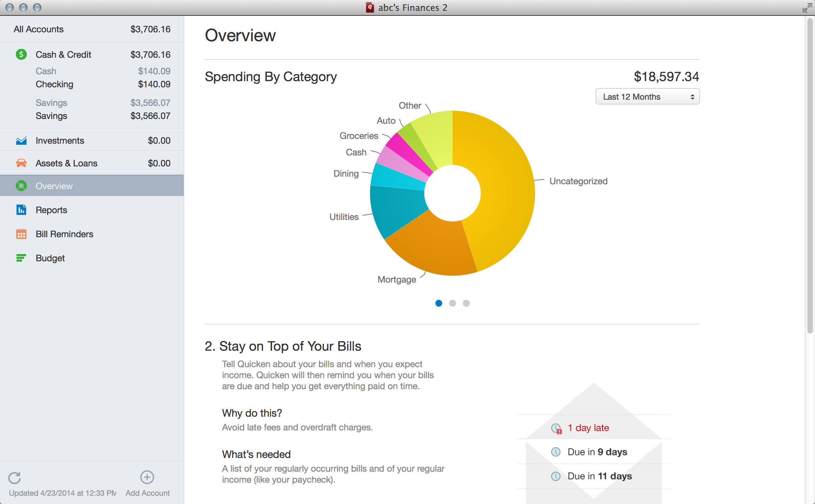
Task: Navigate to third overview carousel dot
Action: tap(466, 303)
